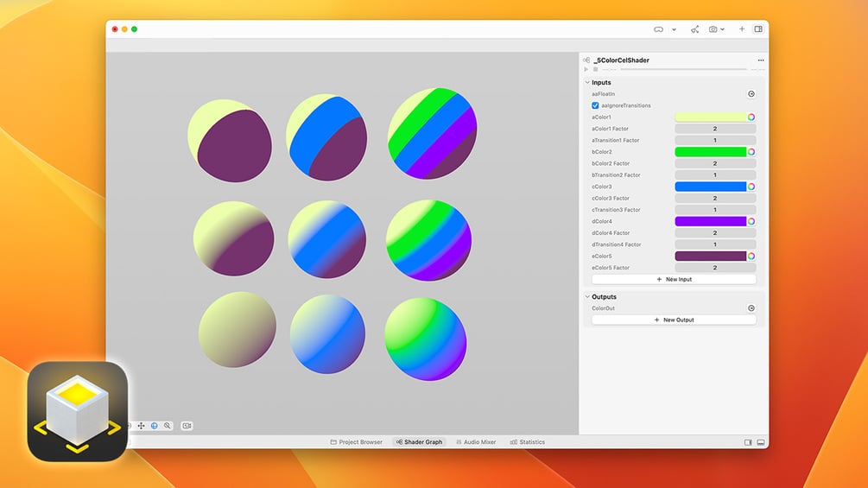Click the bColor2 green color swatch

click(x=710, y=152)
